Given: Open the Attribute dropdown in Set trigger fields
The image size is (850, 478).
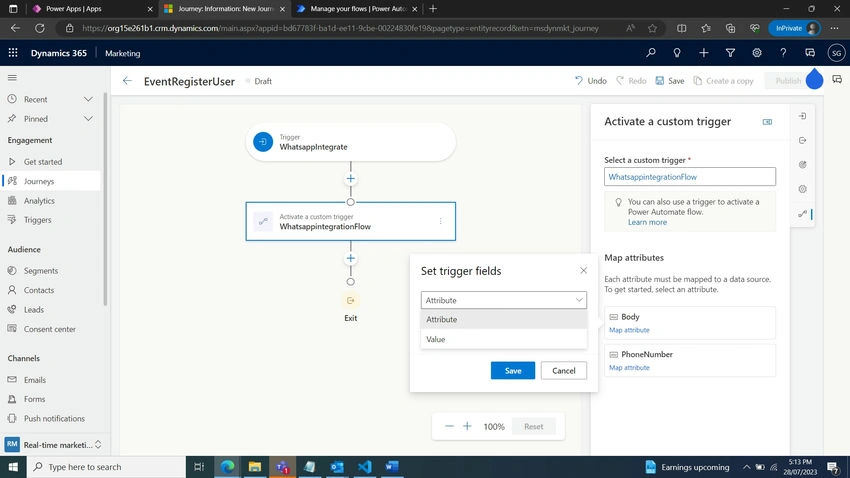Looking at the screenshot, I should (x=504, y=300).
